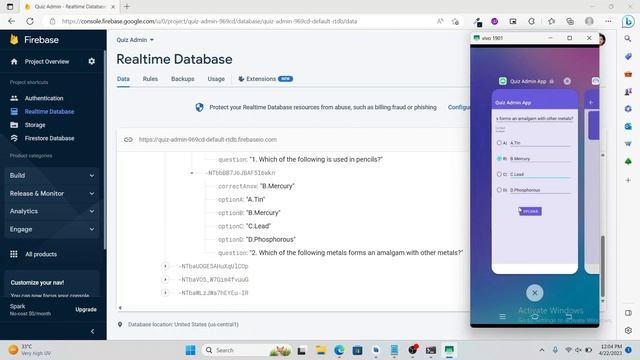Collapse node -NTbbB87J6JBAF5Iewkn
Image resolution: width=640 pixels, height=360 pixels.
[192, 173]
